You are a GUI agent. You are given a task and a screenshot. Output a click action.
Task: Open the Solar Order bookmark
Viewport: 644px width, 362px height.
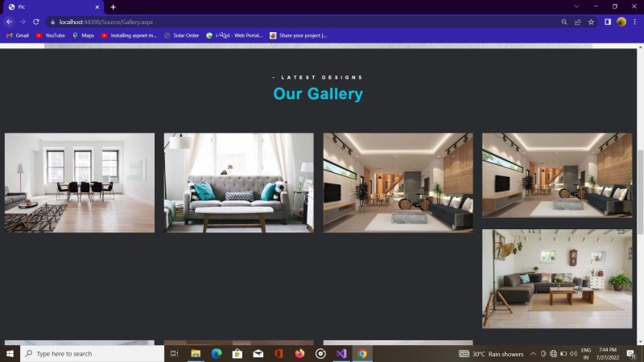click(182, 35)
